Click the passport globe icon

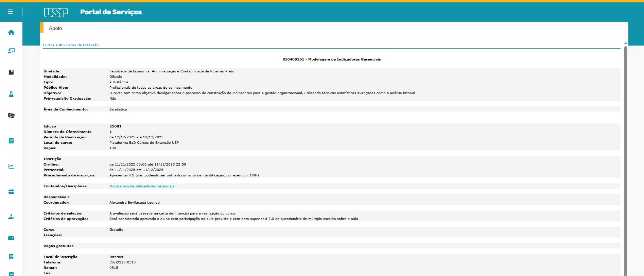[11, 141]
